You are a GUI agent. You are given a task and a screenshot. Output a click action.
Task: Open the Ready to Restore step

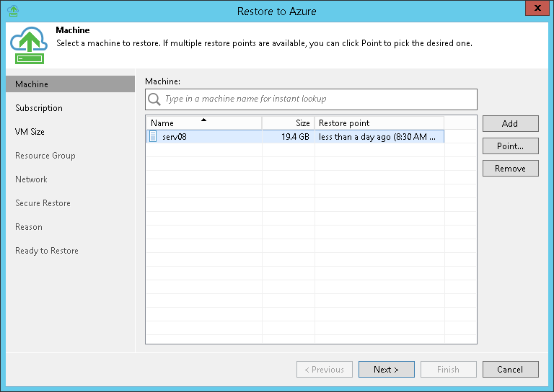[x=47, y=251]
